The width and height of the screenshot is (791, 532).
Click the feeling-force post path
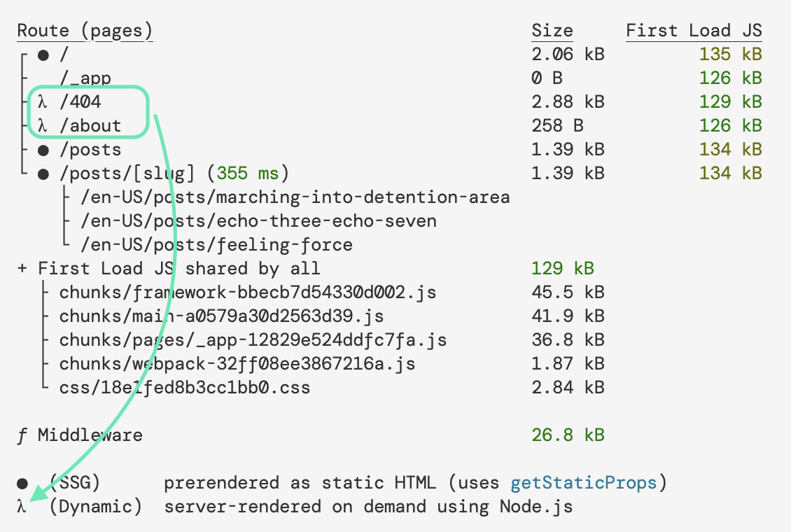click(x=216, y=245)
